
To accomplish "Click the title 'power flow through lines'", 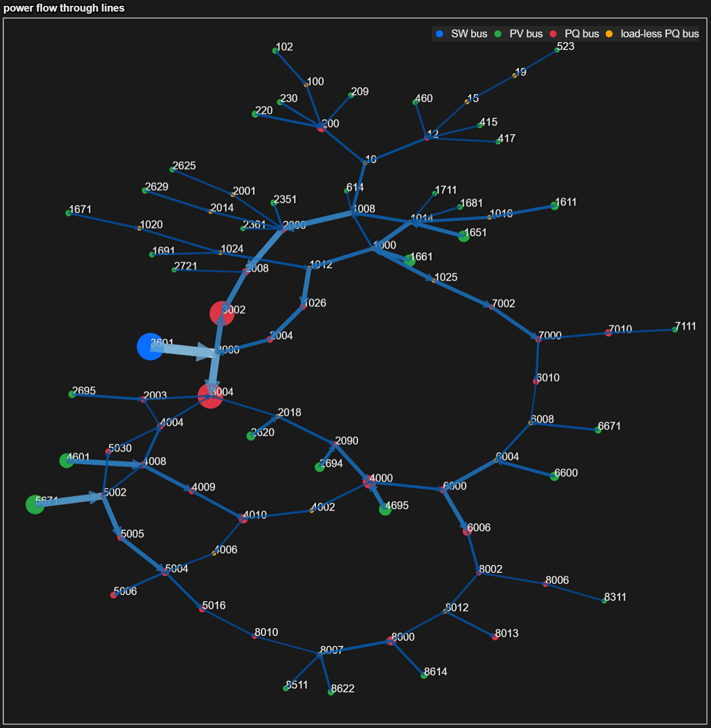I will 64,9.
